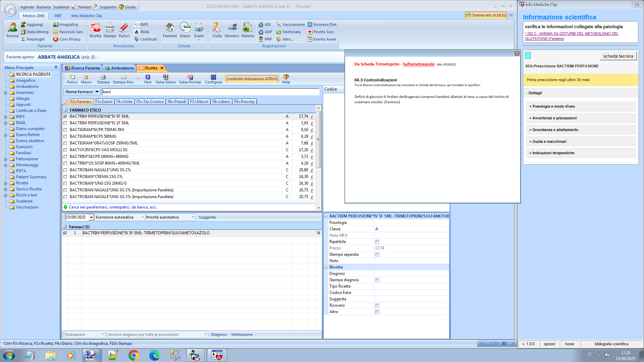This screenshot has height=362, width=644.
Task: Open the Configura toolbar icon
Action: tap(213, 79)
